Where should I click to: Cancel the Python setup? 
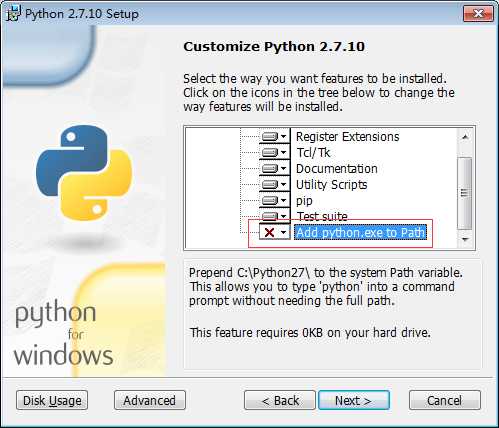(445, 400)
